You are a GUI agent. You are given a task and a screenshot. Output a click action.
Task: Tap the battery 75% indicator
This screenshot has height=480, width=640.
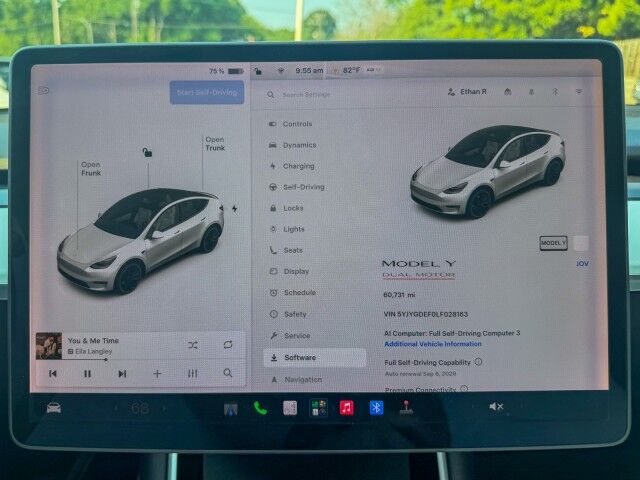click(x=226, y=71)
